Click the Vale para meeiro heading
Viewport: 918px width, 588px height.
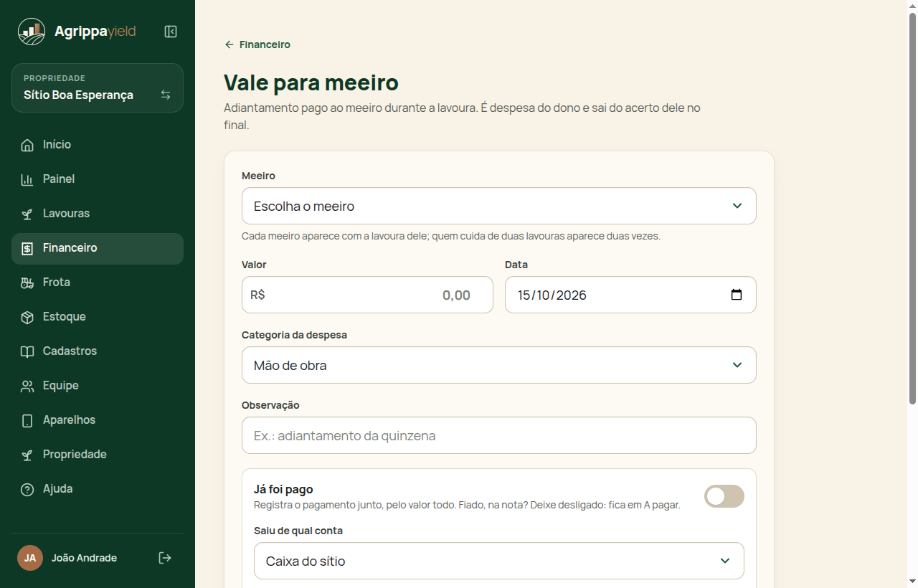click(x=311, y=82)
